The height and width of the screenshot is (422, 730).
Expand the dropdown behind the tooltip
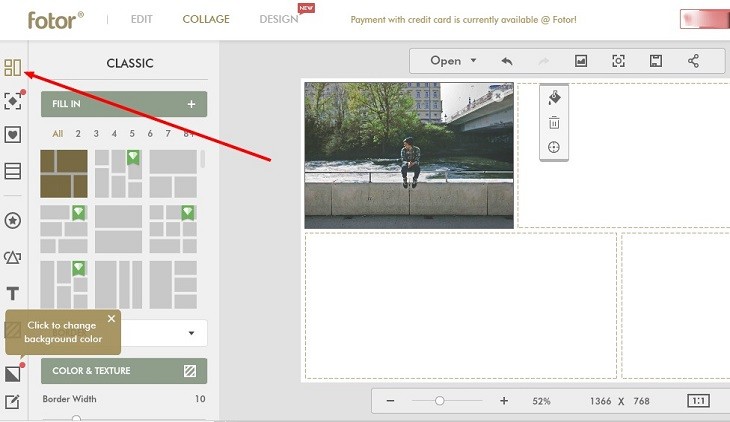tap(191, 333)
